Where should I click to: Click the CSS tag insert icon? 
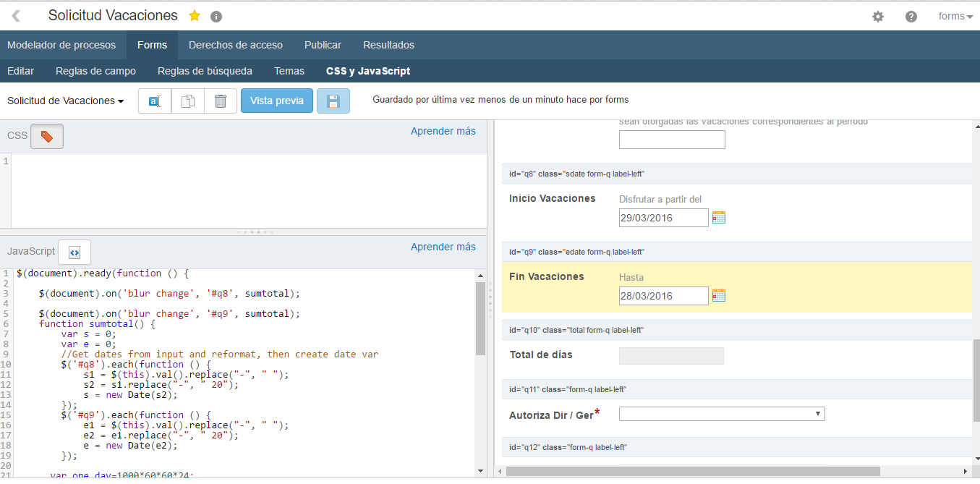(x=47, y=136)
